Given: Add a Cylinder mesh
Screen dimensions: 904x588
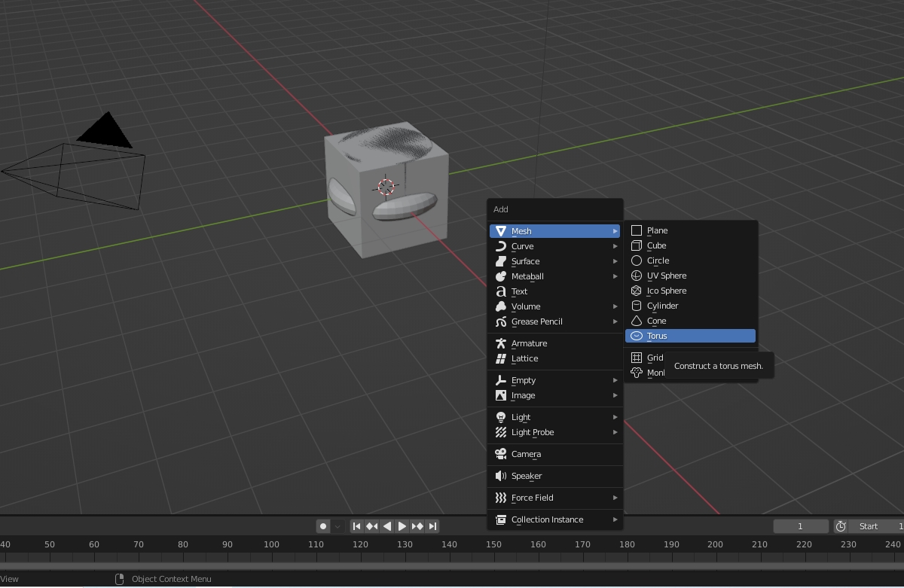Looking at the screenshot, I should point(690,306).
